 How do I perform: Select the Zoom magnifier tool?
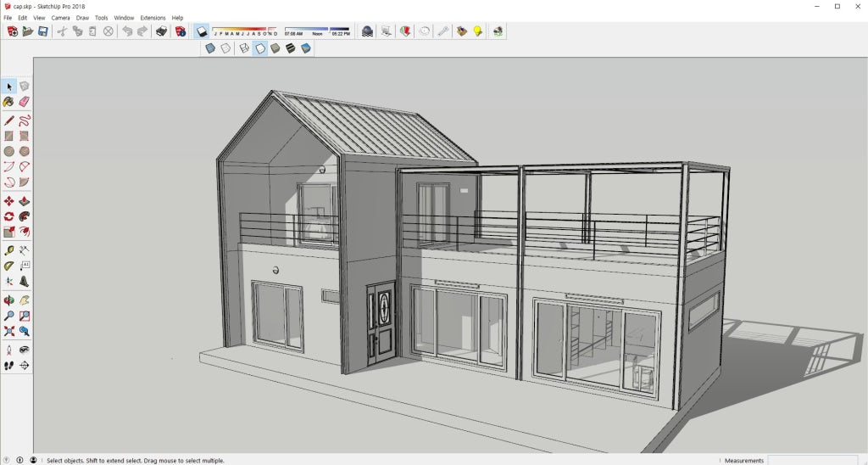tap(8, 316)
